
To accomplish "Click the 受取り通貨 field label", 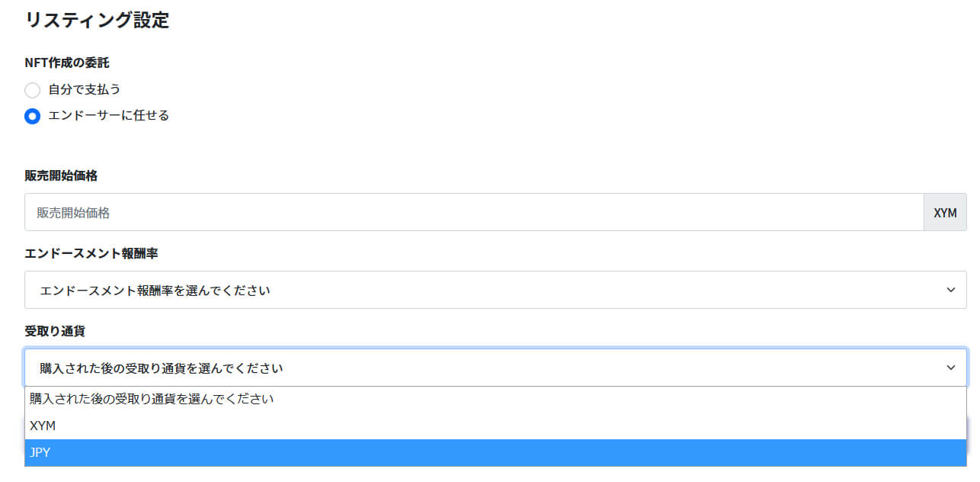I will tap(55, 331).
